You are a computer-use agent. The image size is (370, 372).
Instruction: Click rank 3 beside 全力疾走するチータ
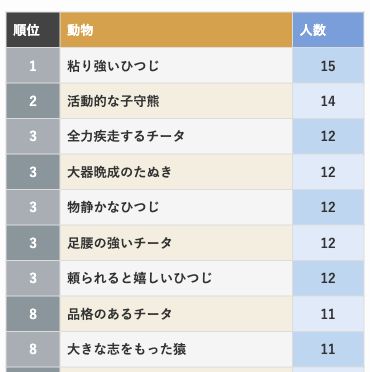point(33,136)
